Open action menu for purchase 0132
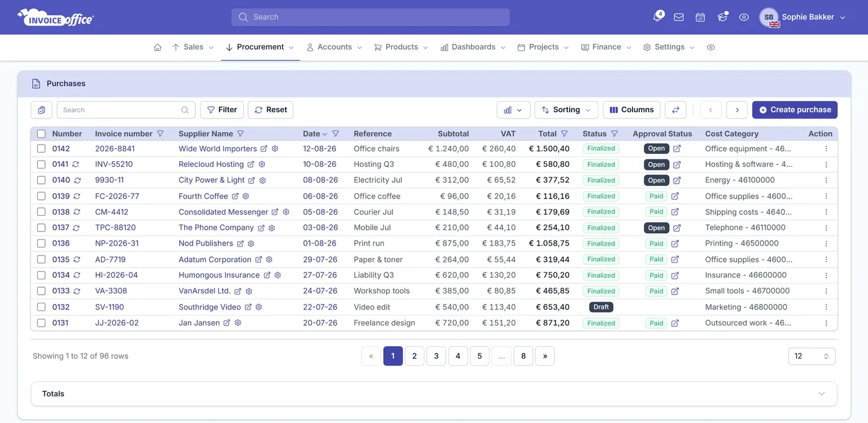 tap(826, 307)
